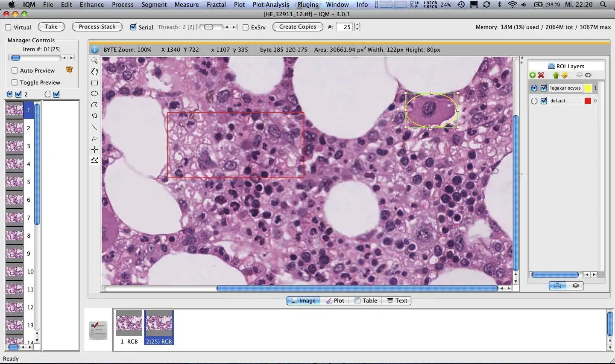Pick the straight line ROI tool
615x364 pixels.
click(94, 127)
